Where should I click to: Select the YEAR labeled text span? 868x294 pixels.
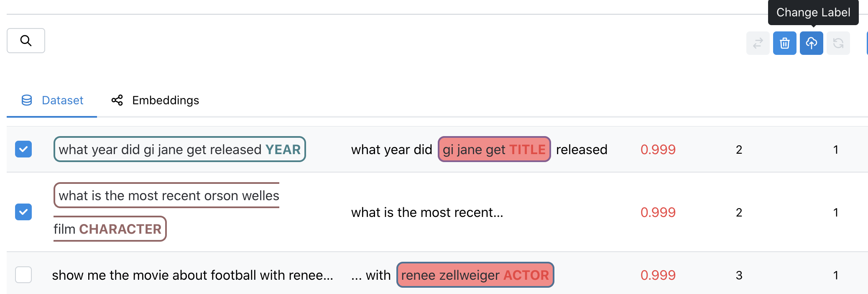point(179,150)
